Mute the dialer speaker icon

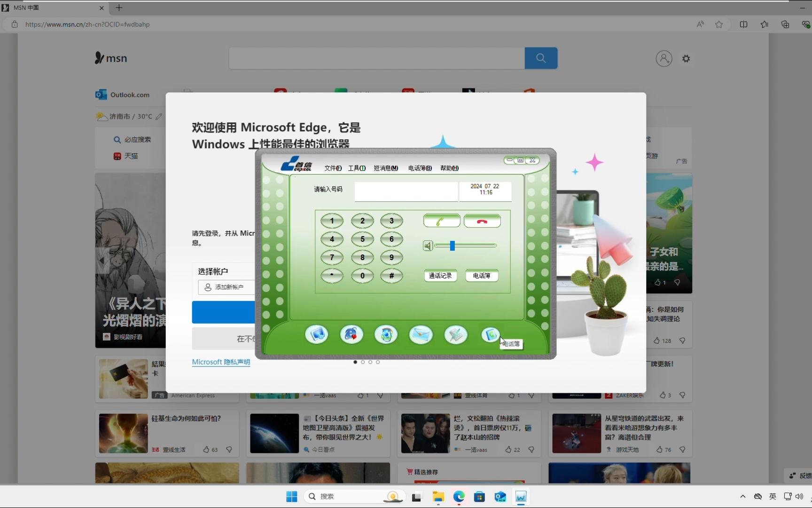[x=428, y=246]
